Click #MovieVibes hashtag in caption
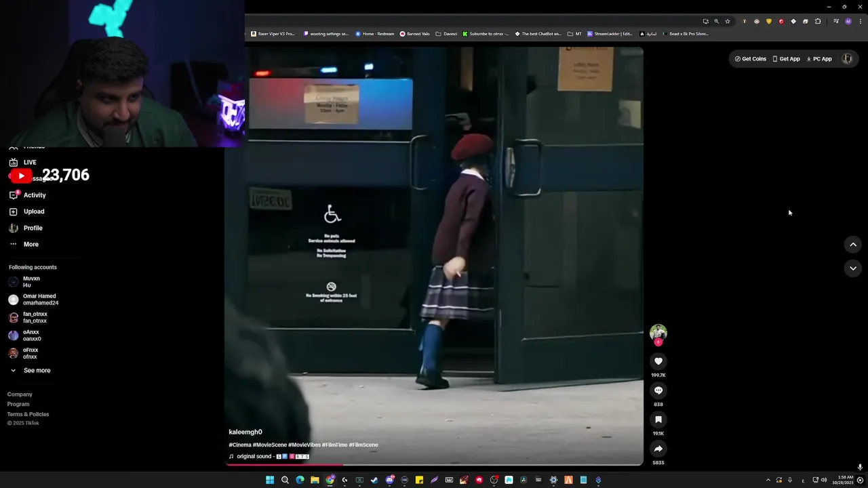 (x=304, y=445)
